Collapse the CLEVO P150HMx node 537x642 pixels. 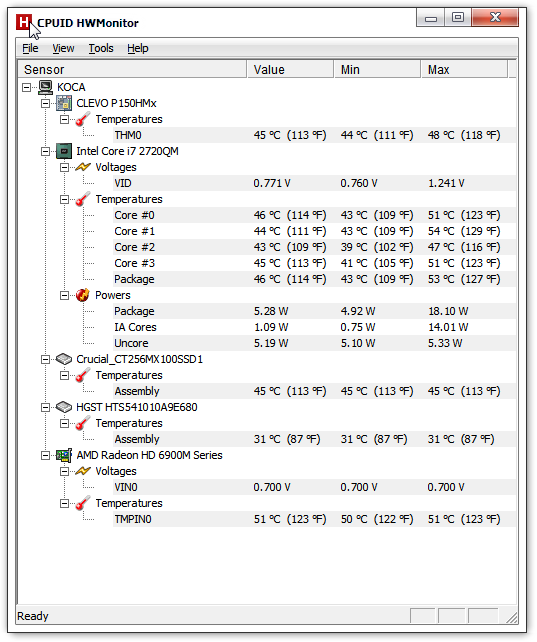click(x=45, y=103)
